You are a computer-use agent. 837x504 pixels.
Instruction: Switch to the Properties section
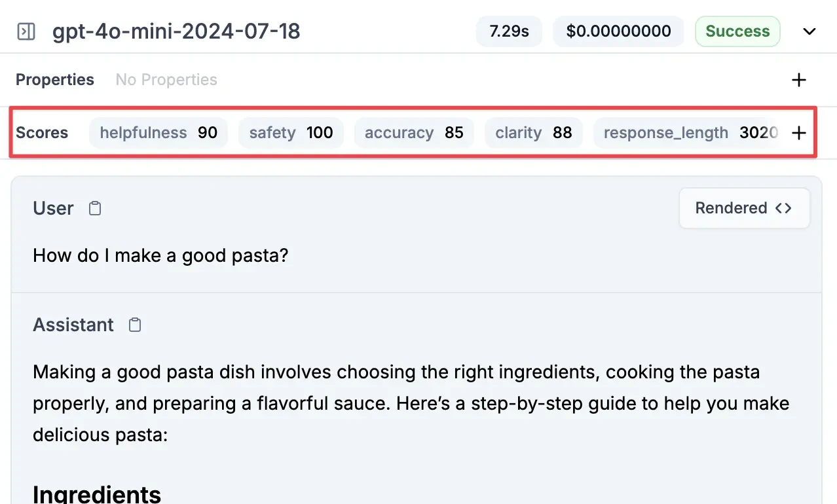(x=54, y=79)
